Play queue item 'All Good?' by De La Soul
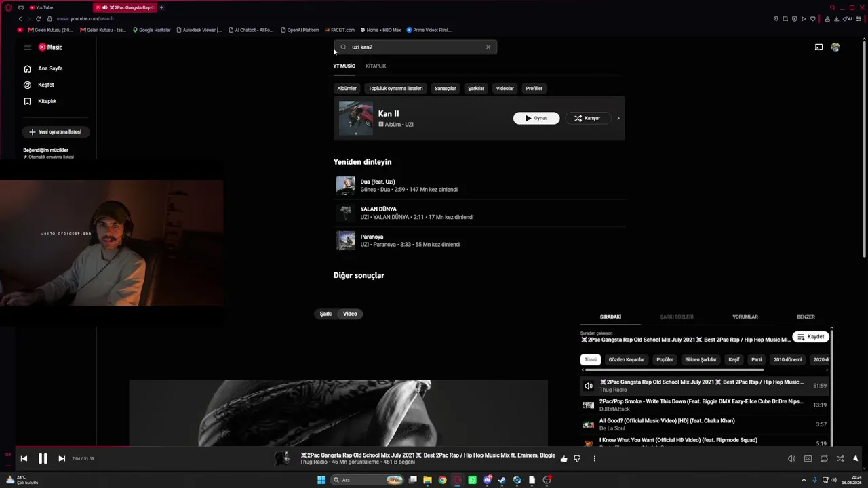Image resolution: width=868 pixels, height=488 pixels. (x=705, y=424)
